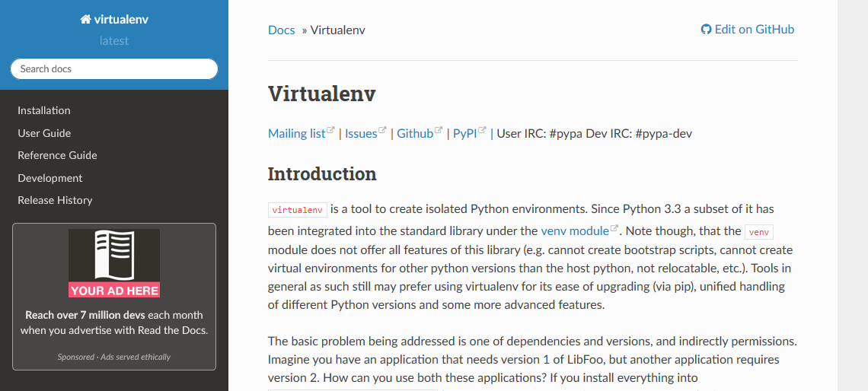Focus the Search docs field

pos(114,69)
